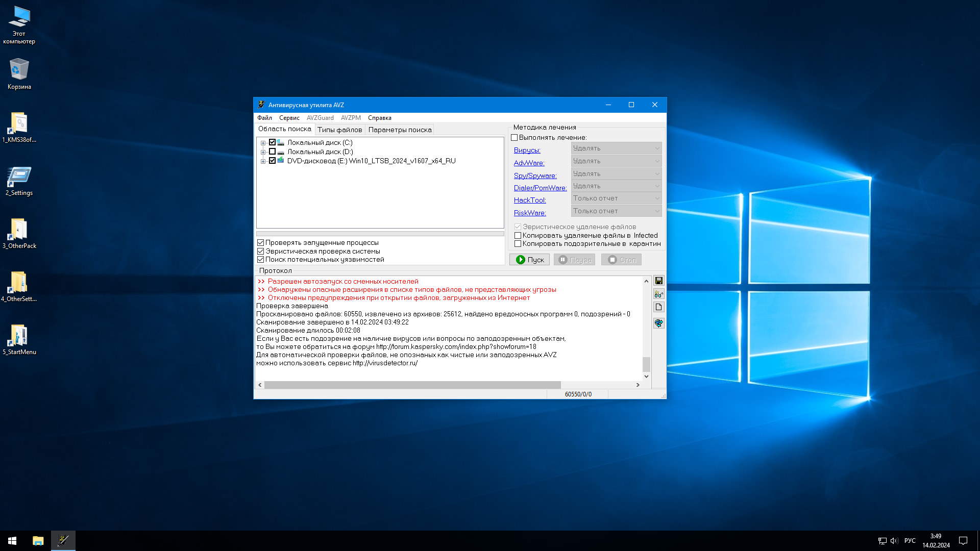The height and width of the screenshot is (551, 980).
Task: Open the Сервис menu
Action: click(x=289, y=118)
